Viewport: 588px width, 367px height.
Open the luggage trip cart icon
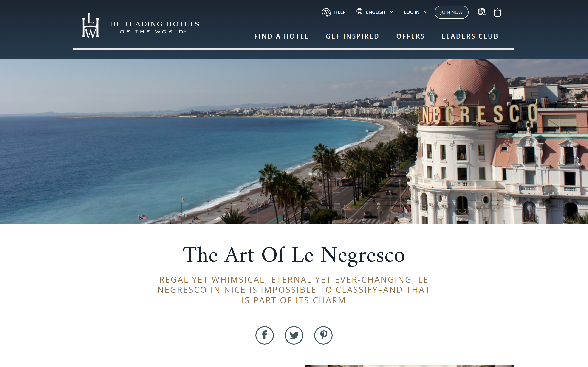point(497,12)
